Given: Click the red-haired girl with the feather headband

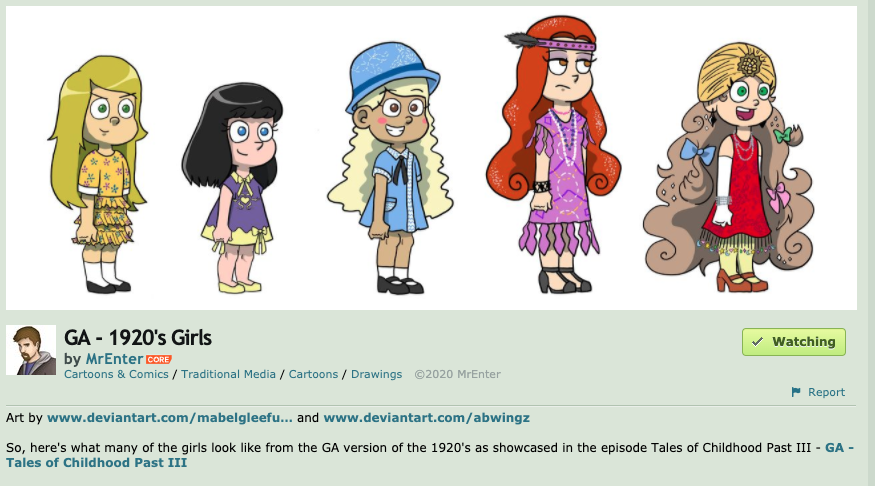Looking at the screenshot, I should click(x=554, y=154).
